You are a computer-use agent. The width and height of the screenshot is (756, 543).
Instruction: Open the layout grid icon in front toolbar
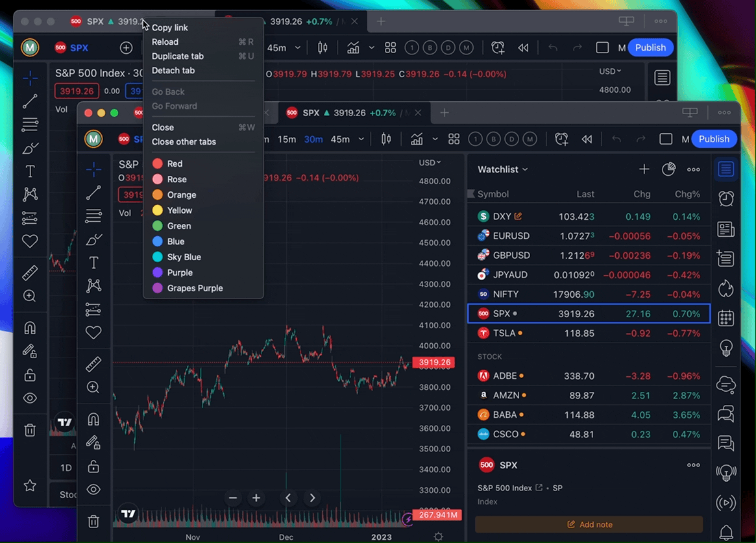pos(454,139)
